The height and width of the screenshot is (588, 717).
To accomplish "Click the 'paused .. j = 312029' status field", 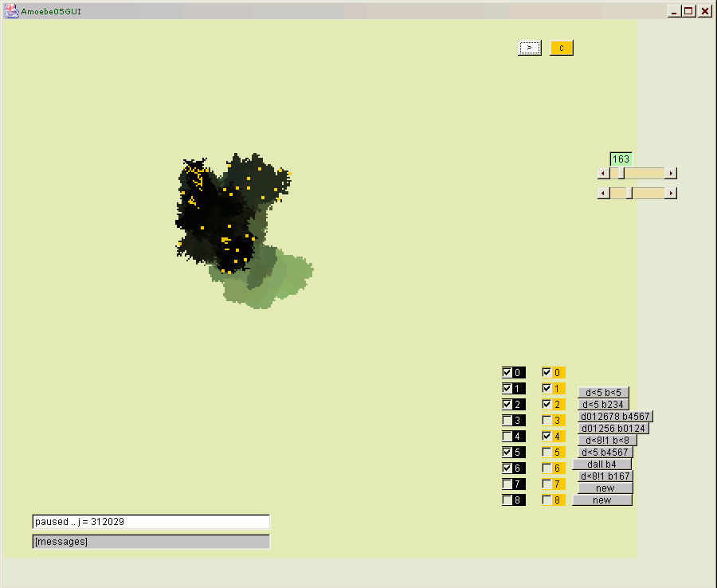I will pyautogui.click(x=151, y=522).
